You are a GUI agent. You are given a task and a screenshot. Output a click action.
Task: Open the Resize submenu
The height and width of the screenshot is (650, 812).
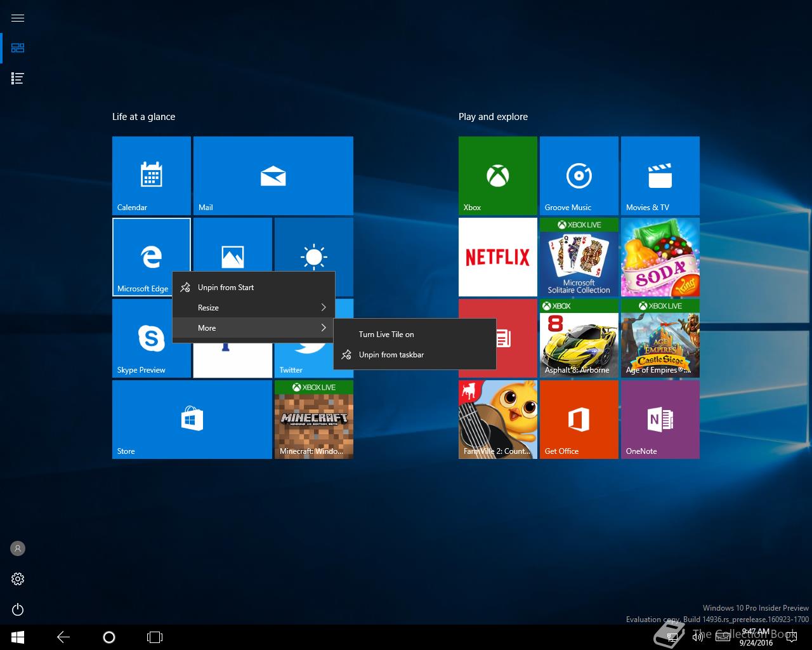(x=253, y=308)
